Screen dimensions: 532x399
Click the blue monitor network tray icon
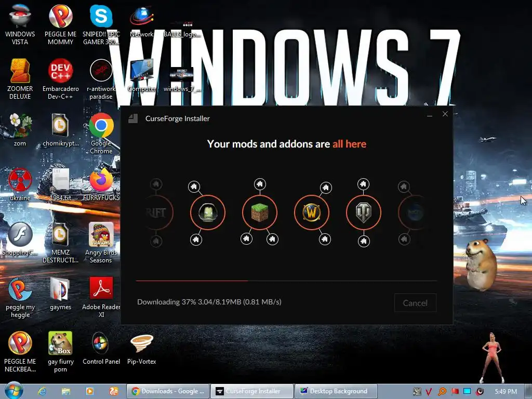click(467, 392)
